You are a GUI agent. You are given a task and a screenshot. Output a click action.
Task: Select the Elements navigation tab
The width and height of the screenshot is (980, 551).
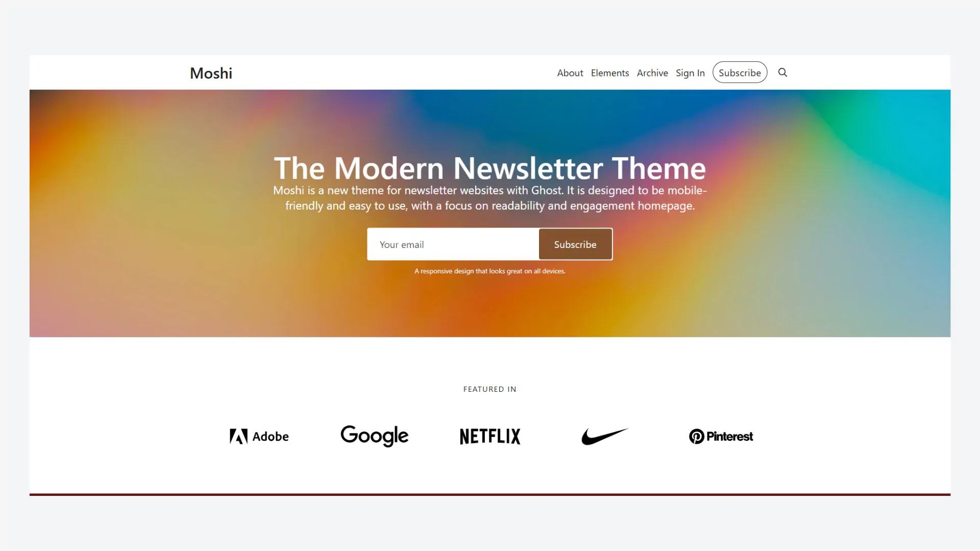point(610,72)
